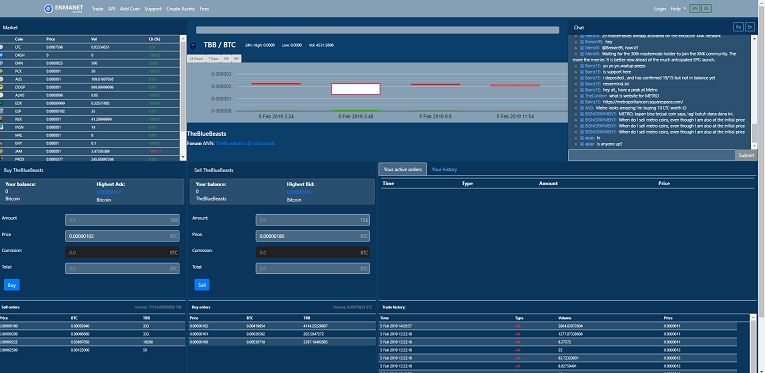
Task: Open the Fees page
Action: [x=204, y=9]
